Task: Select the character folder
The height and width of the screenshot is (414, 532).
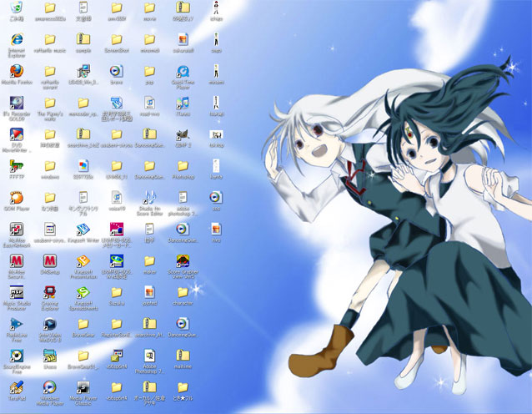Action: tap(183, 292)
